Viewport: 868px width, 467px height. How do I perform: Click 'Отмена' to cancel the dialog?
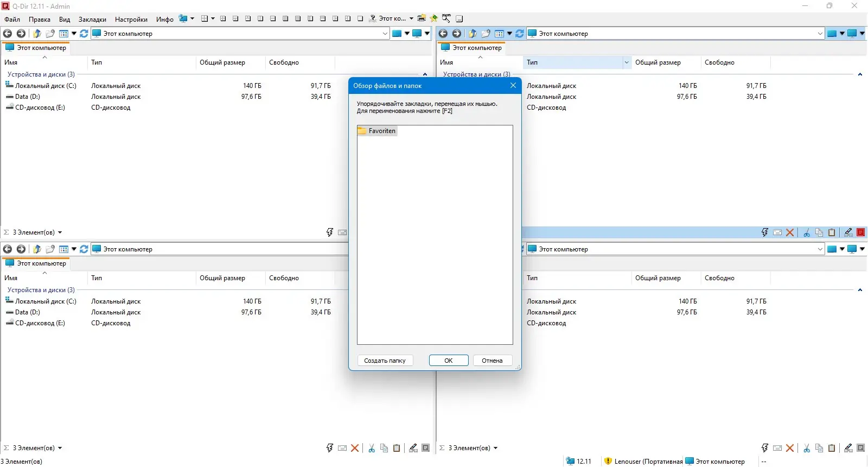tap(492, 361)
